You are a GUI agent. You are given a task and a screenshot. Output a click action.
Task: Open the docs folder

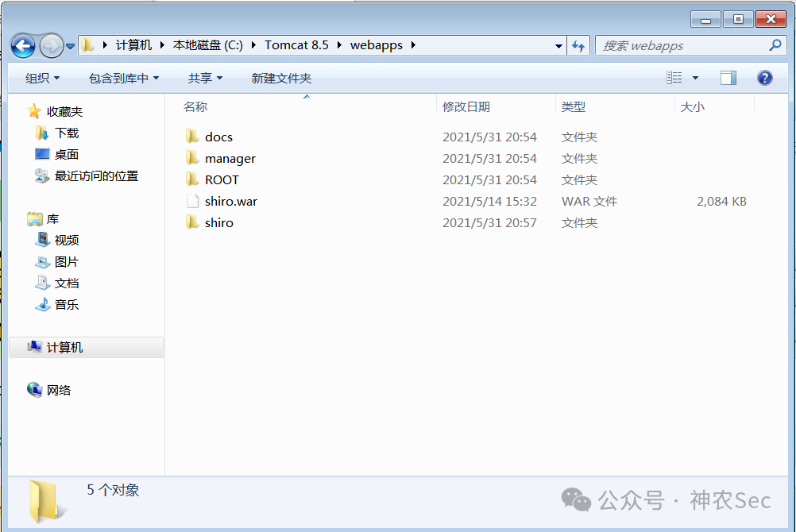(219, 137)
